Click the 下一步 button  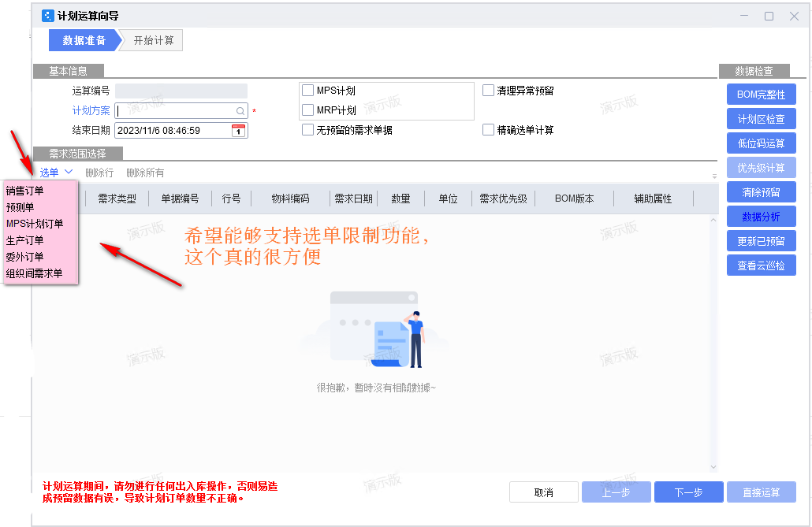[x=688, y=492]
